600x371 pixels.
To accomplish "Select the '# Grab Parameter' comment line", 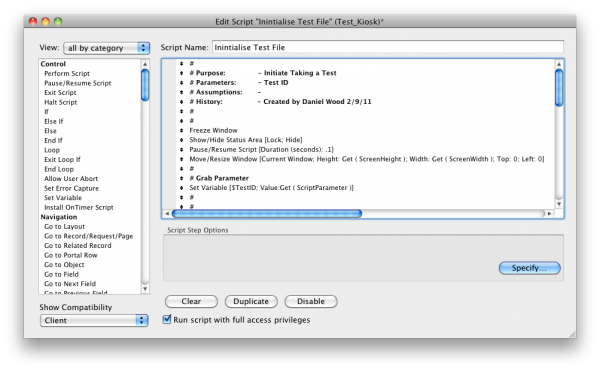I will click(x=219, y=178).
